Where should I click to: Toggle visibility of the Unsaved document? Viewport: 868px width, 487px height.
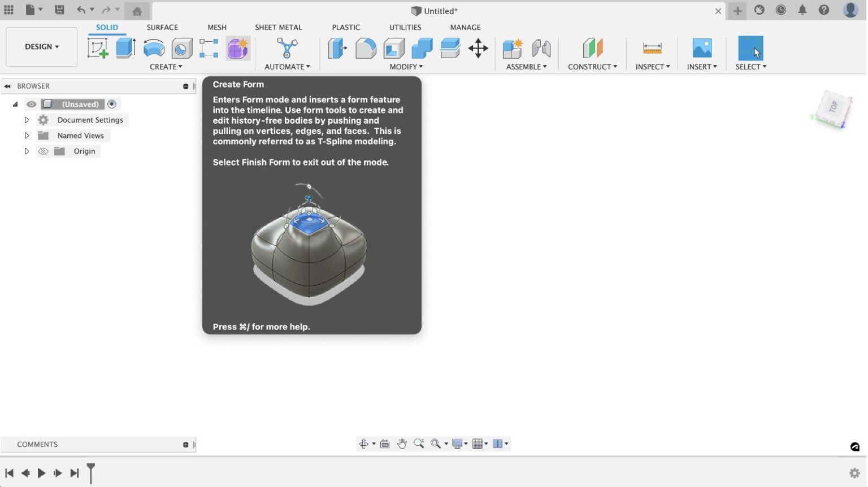[31, 104]
